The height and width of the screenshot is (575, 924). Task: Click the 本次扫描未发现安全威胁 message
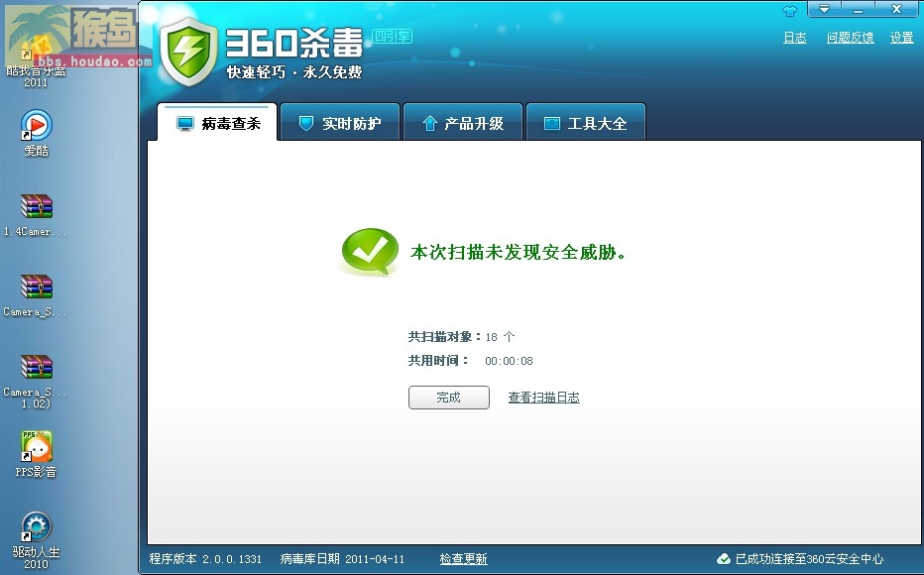tap(519, 252)
